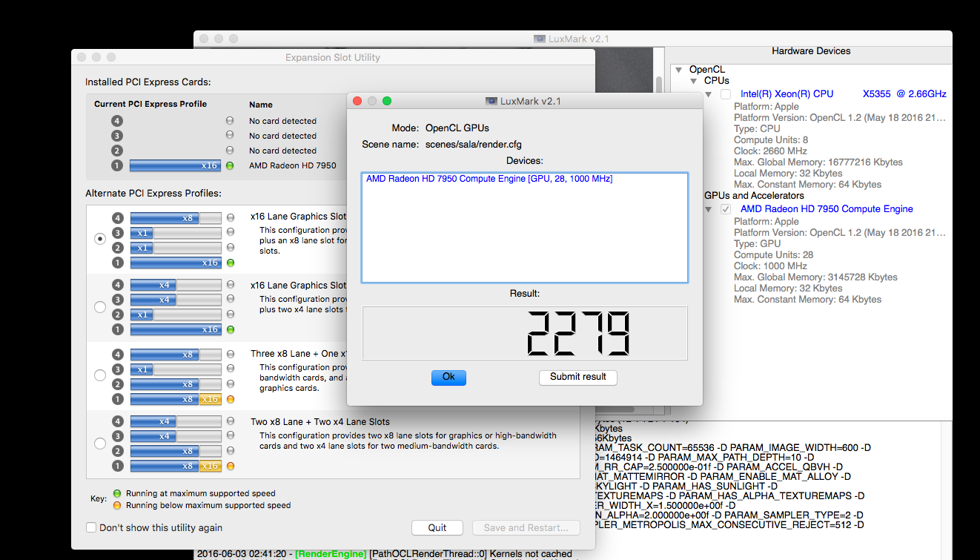
Task: Collapse the OpenCL tree node
Action: coord(678,70)
